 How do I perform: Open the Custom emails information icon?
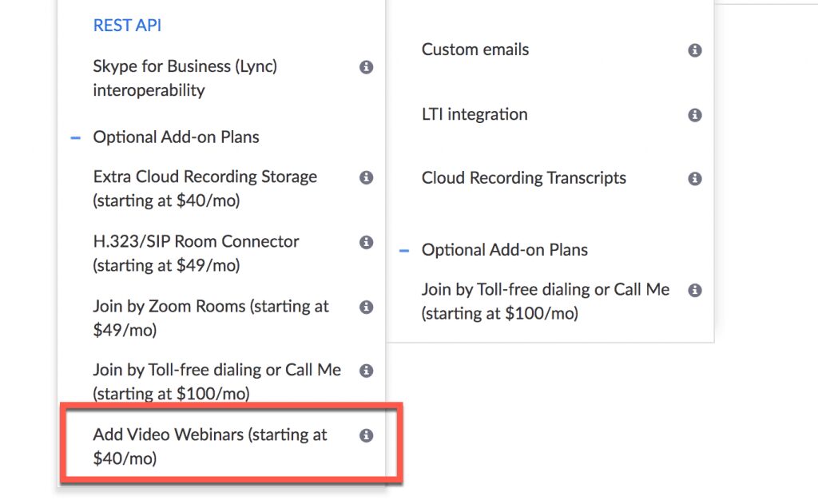(695, 50)
